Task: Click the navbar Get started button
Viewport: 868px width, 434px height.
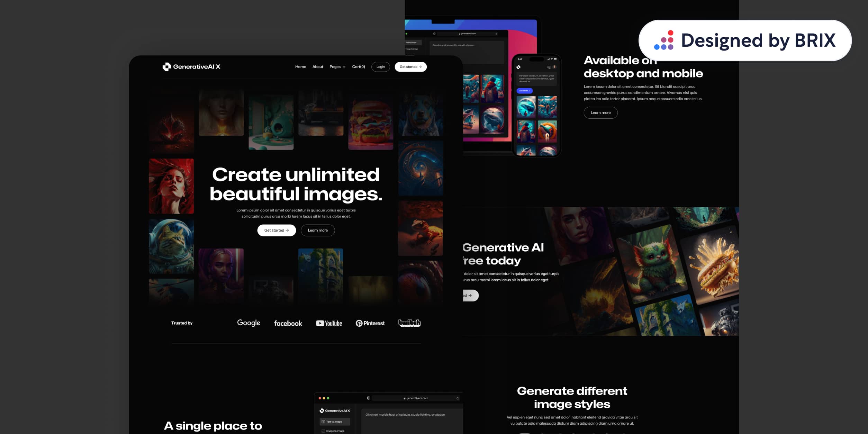Action: pos(410,67)
